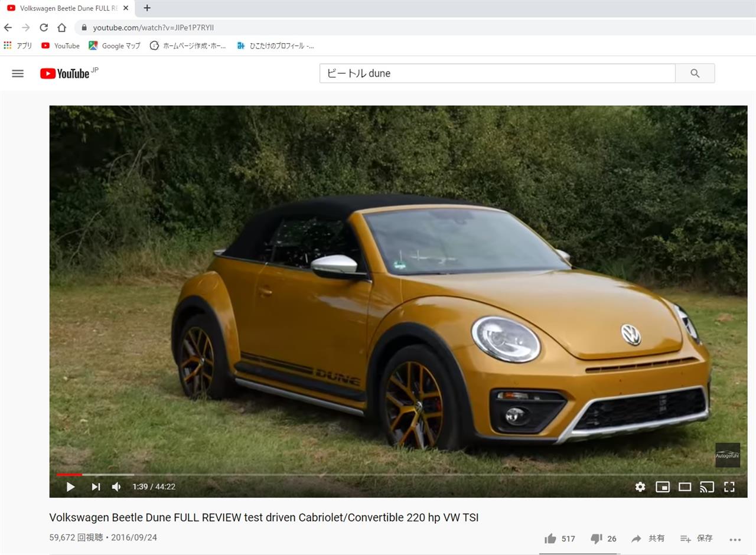
Task: Click the search magnifier button
Action: [695, 73]
